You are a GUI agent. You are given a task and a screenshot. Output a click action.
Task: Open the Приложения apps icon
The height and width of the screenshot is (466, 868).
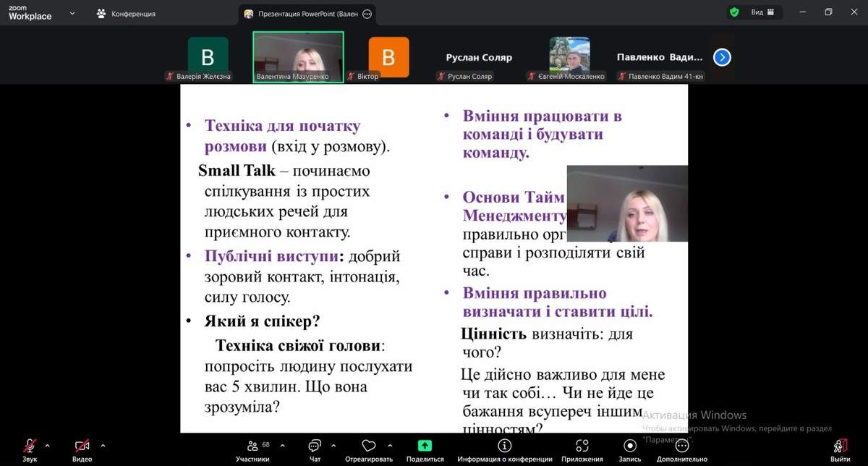pos(582,446)
